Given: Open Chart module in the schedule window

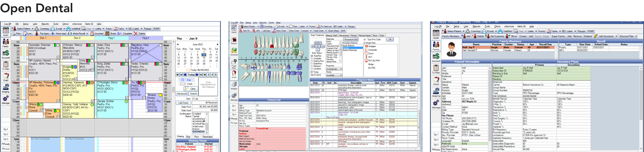Looking at the screenshot, I should click(6, 77).
